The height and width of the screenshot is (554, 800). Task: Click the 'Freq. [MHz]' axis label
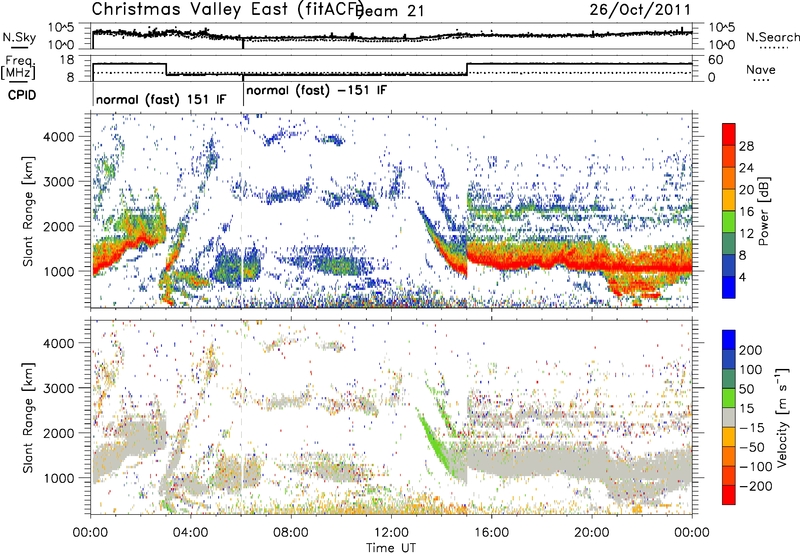[19, 67]
